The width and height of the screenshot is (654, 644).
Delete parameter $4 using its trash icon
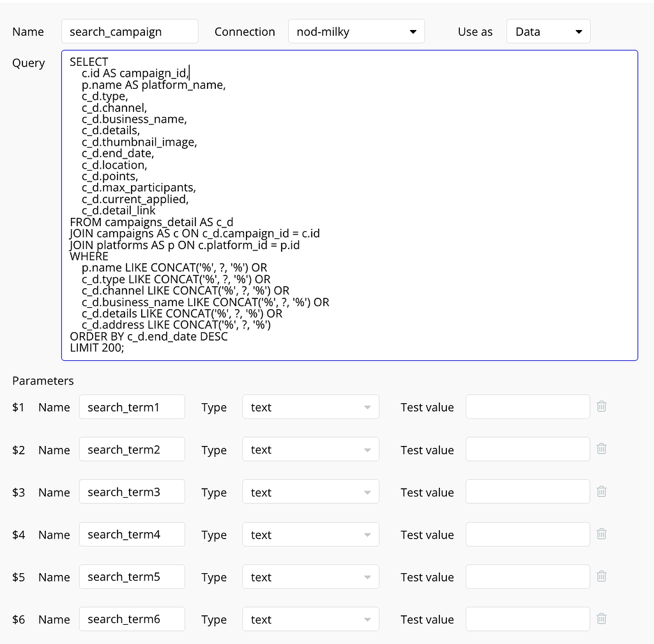(601, 533)
